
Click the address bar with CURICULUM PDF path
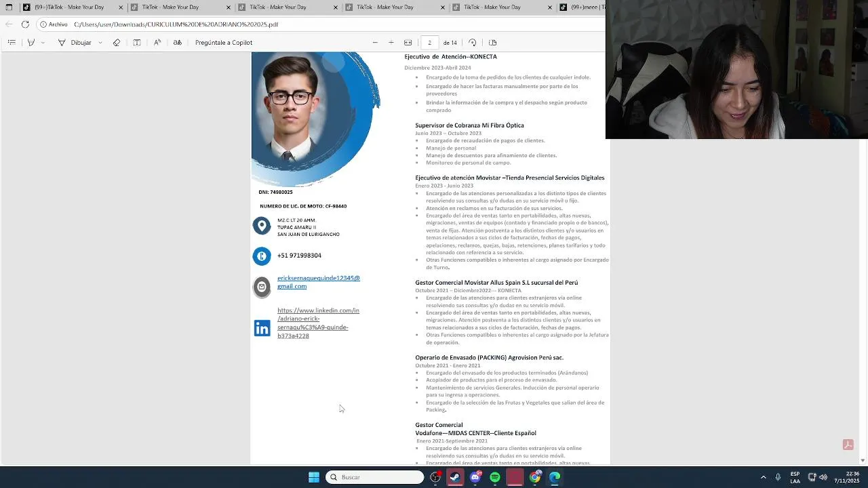pyautogui.click(x=319, y=24)
